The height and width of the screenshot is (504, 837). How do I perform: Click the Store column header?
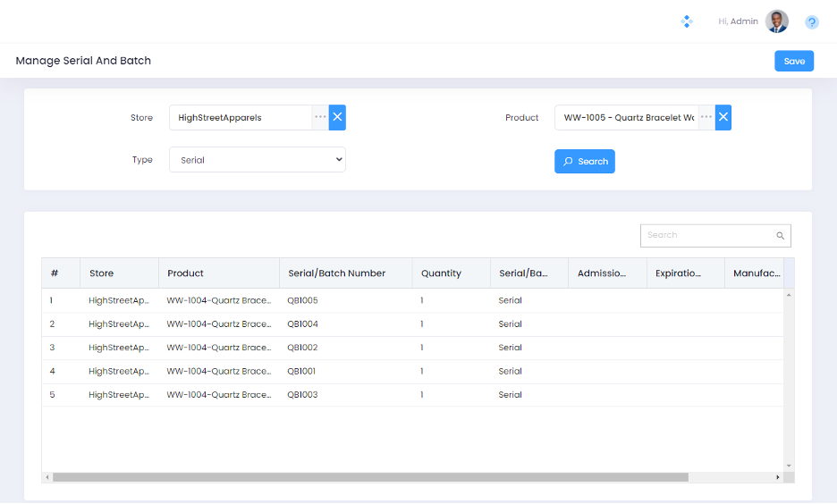(x=101, y=273)
